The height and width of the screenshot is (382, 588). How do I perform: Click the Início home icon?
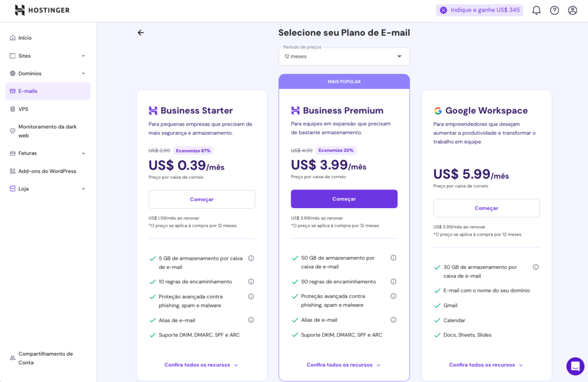point(13,38)
